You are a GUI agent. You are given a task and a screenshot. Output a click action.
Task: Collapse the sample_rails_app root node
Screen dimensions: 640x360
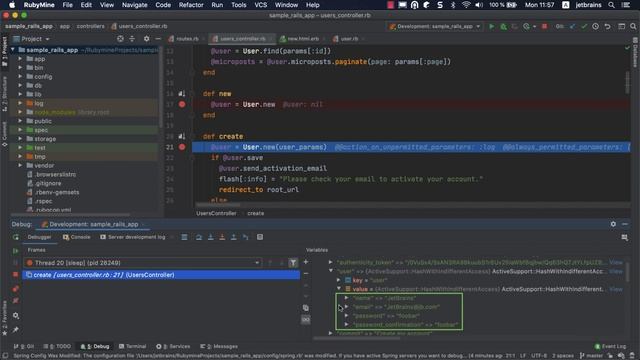point(13,50)
